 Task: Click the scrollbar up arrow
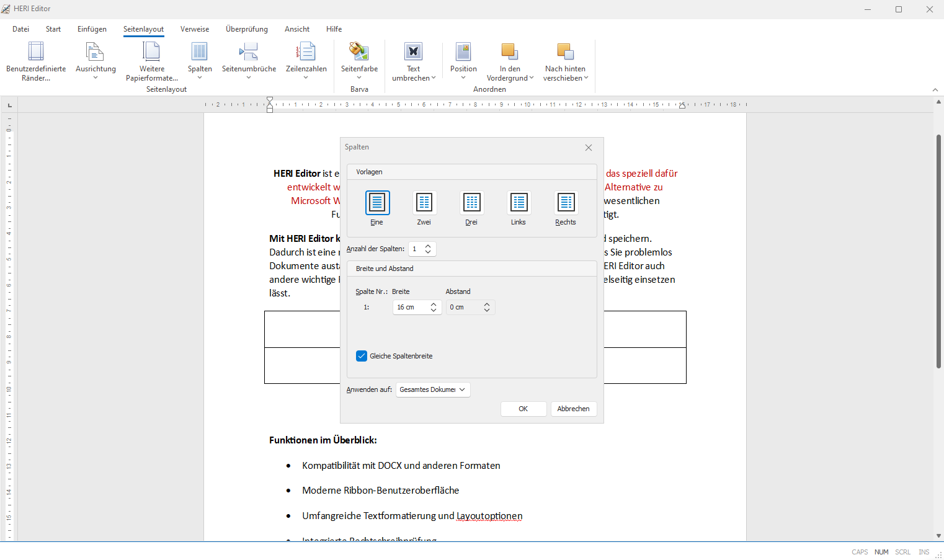[939, 102]
